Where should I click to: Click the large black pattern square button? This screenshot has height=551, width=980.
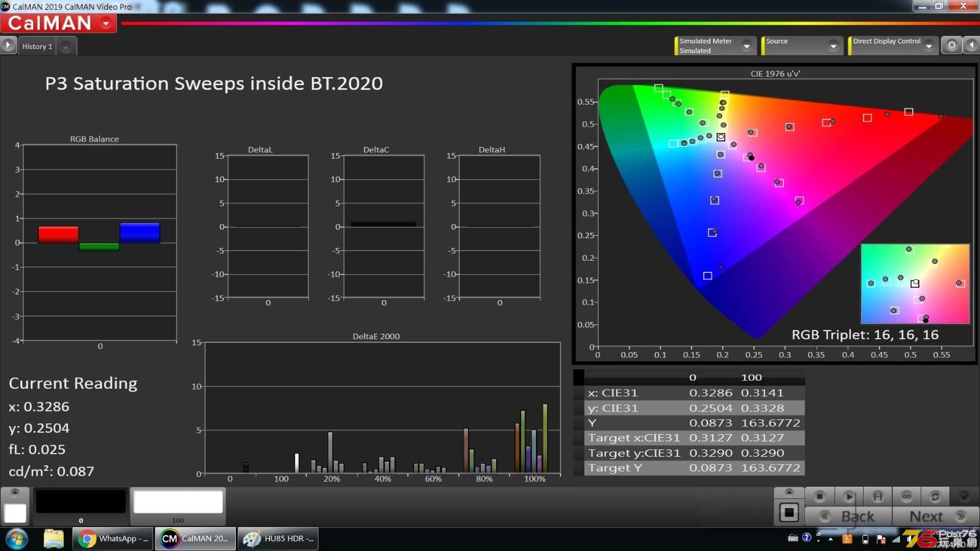coord(789,512)
